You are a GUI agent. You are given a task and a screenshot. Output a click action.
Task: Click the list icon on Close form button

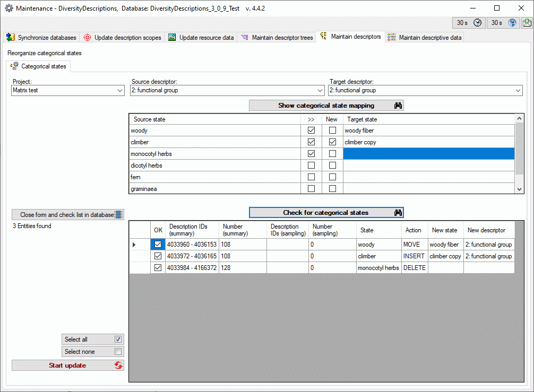click(118, 215)
